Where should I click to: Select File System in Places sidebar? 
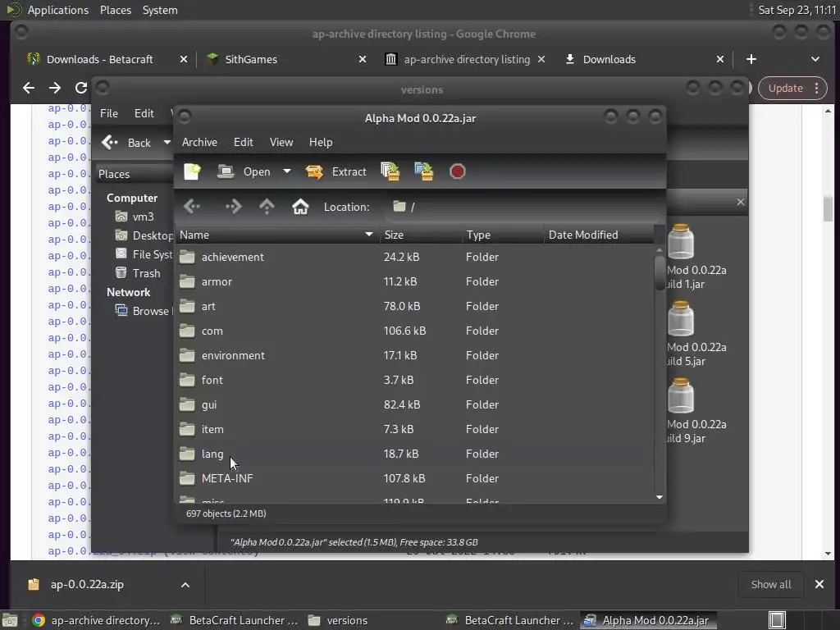(144, 254)
